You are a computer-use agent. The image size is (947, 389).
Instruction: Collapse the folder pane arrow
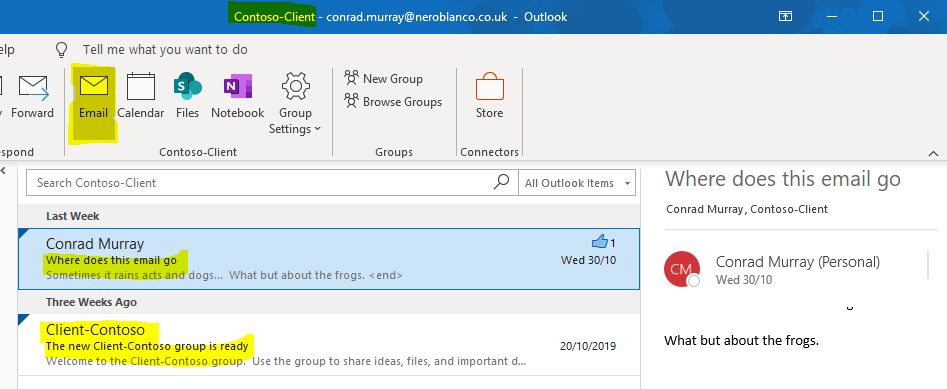[x=2, y=171]
